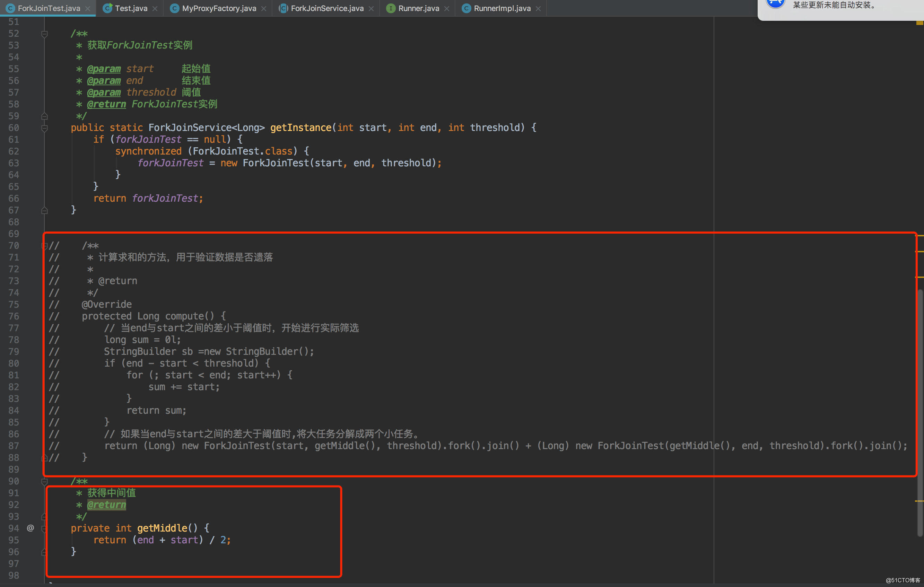Viewport: 924px width, 587px height.
Task: Click the fold end marker on line 67
Action: click(44, 210)
